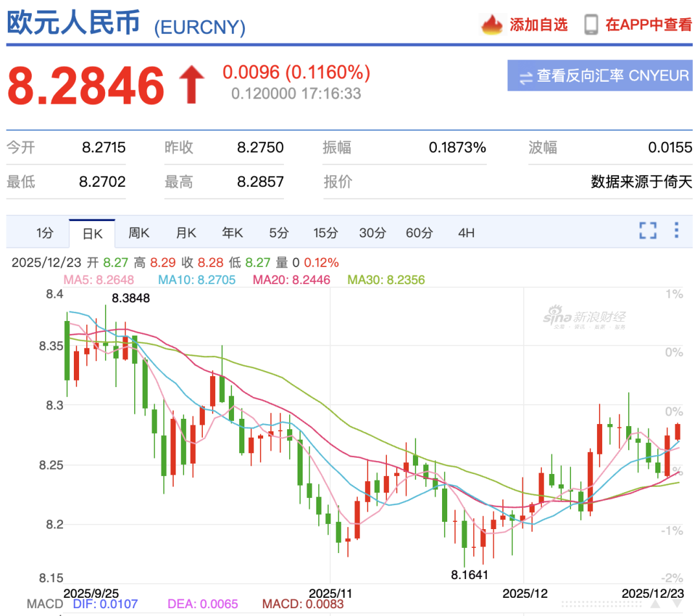Click the gray down triangle below the chart
This screenshot has height=616, width=700.
[677, 604]
